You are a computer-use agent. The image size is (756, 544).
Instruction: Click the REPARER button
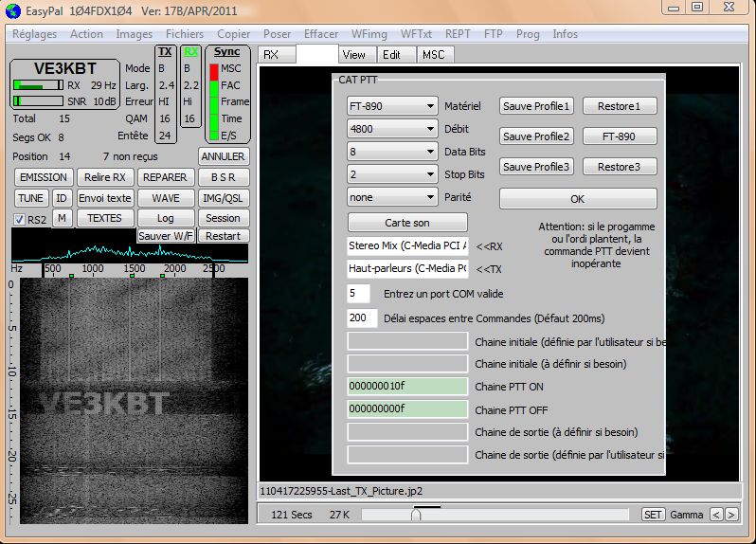[165, 177]
